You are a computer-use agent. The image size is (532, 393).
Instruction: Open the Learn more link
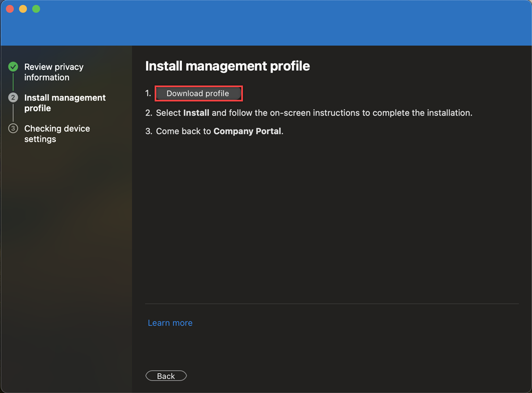tap(170, 323)
